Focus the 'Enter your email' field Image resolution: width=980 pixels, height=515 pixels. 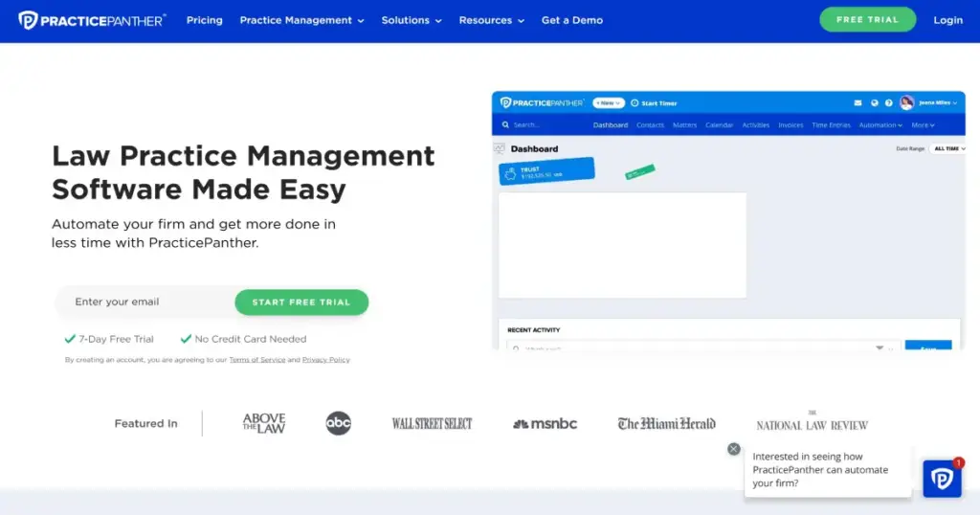[147, 302]
